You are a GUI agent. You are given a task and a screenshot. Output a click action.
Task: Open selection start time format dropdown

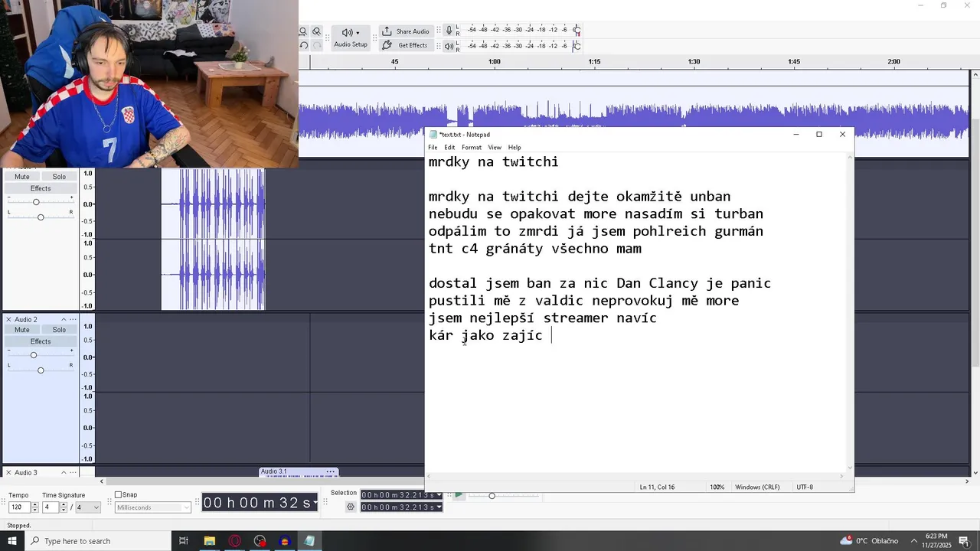point(439,495)
